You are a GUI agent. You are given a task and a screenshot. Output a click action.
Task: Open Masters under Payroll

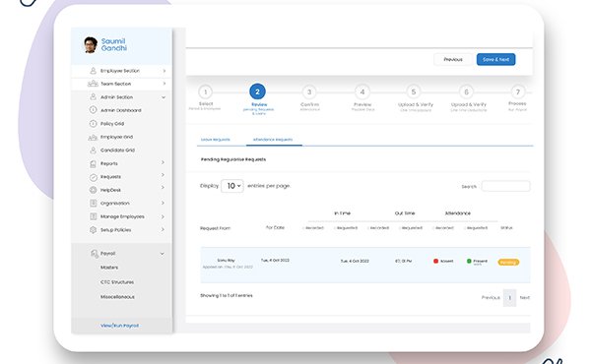pos(109,268)
